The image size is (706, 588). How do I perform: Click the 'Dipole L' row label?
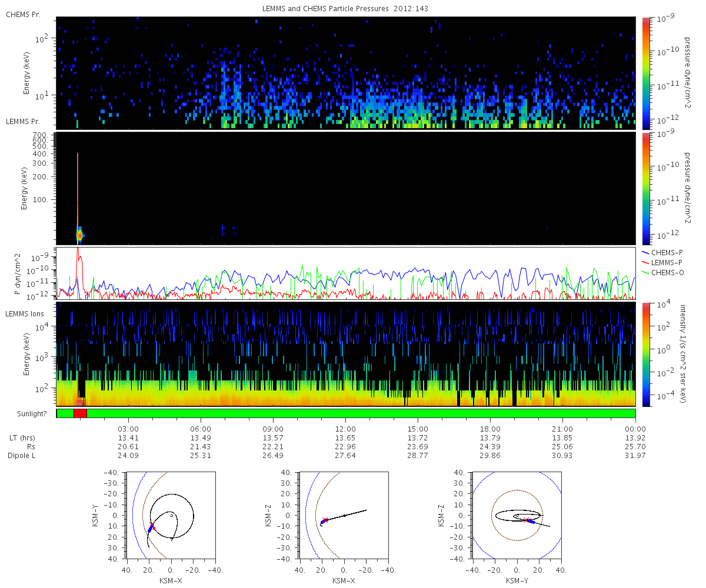pyautogui.click(x=22, y=456)
